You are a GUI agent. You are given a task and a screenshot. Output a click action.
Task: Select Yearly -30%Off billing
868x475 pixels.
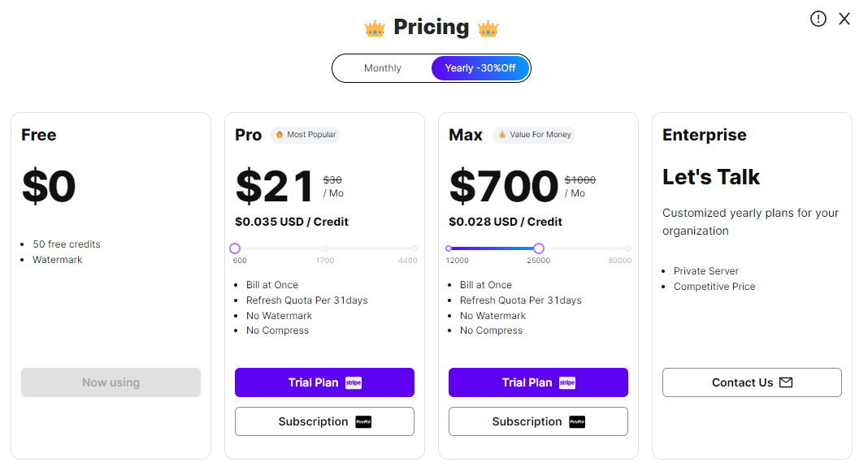coord(480,68)
